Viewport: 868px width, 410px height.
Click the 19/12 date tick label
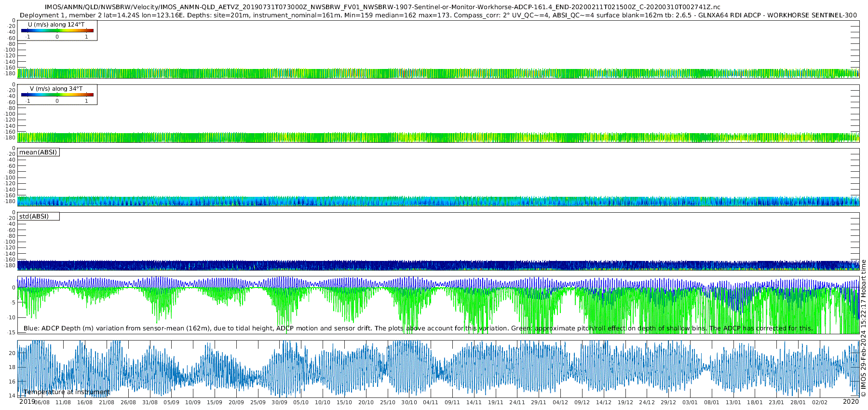tap(625, 402)
